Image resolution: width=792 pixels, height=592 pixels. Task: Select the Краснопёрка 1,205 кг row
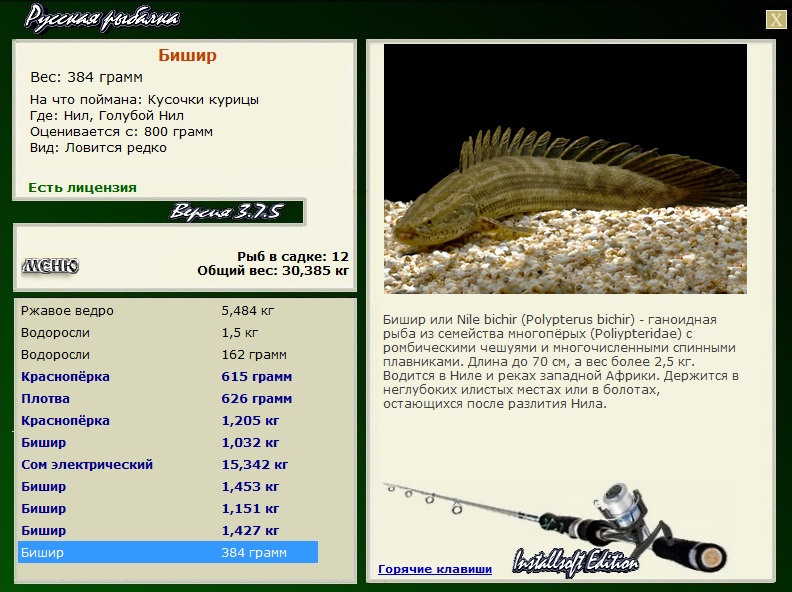168,421
